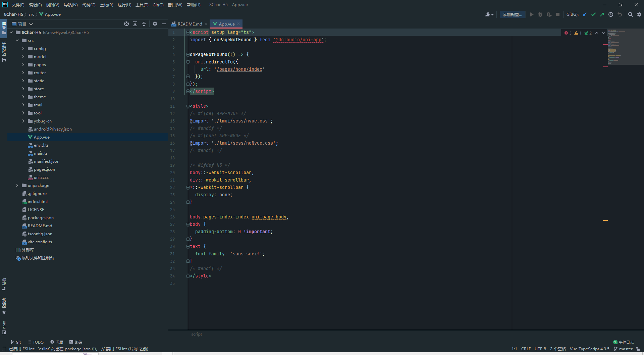The width and height of the screenshot is (644, 355).
Task: Toggle fold at uni.redirectTo line
Action: pyautogui.click(x=188, y=62)
